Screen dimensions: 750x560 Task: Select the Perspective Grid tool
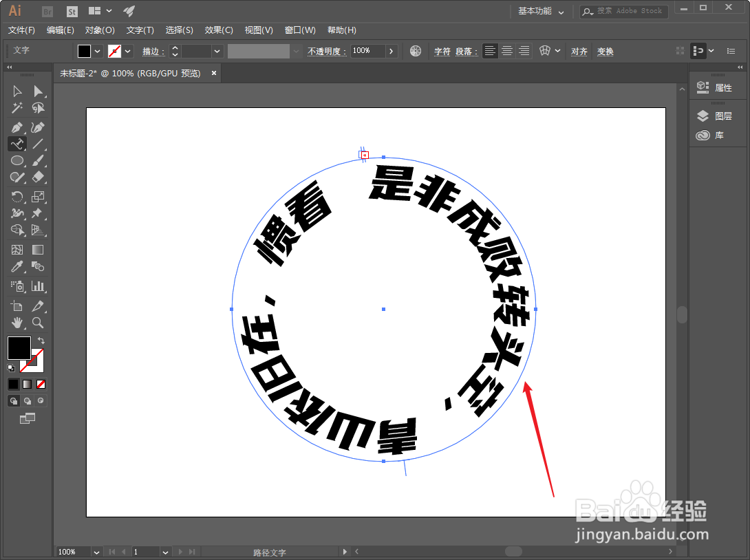click(x=38, y=230)
